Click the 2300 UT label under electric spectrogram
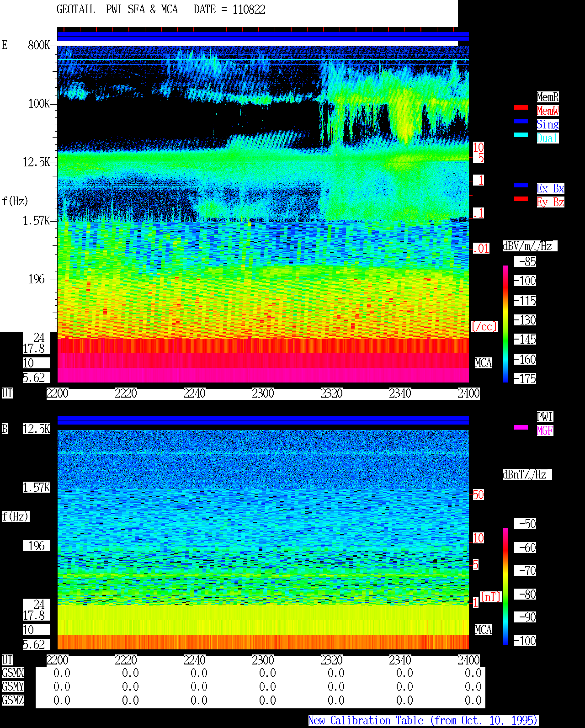Screen dimensions: 585x728 tap(263, 393)
